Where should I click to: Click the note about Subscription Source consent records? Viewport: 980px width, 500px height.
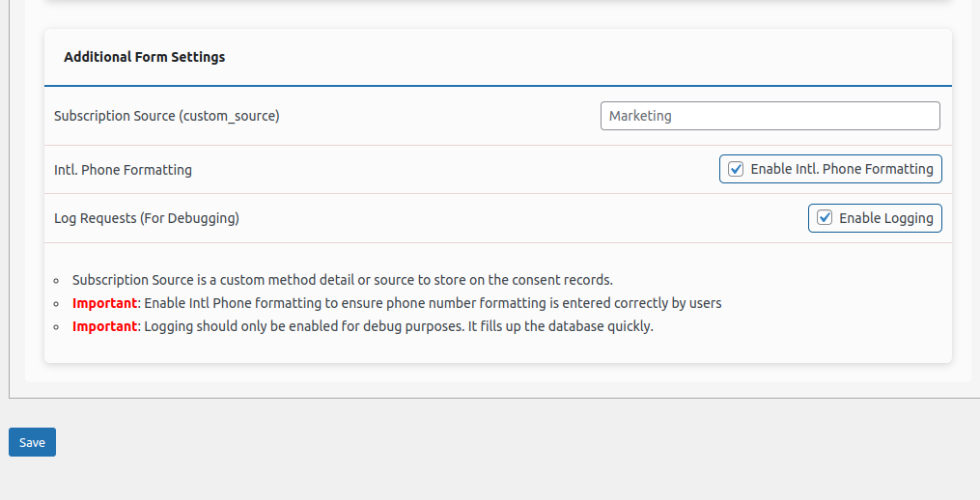(343, 279)
